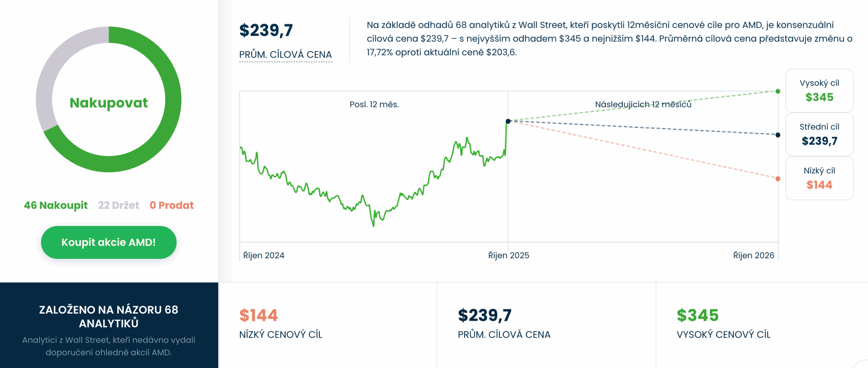The image size is (868, 368).
Task: Open the "Střední cíl $239,7" card
Action: tap(819, 134)
